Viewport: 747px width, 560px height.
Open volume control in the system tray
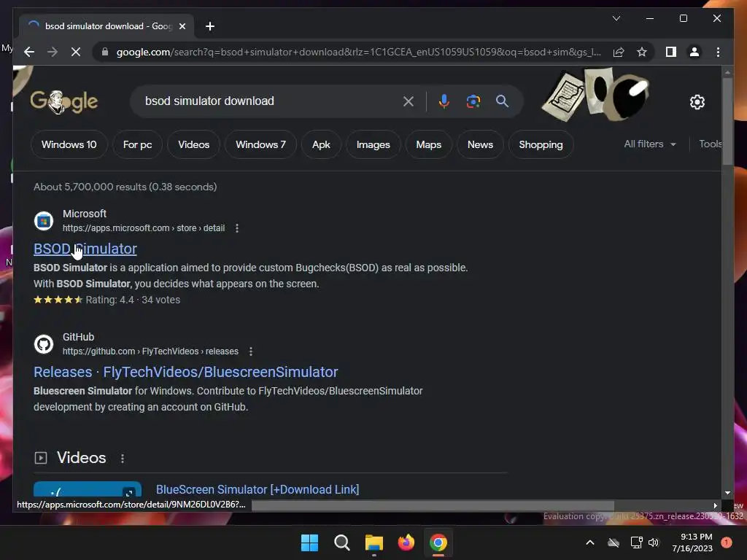click(x=654, y=542)
